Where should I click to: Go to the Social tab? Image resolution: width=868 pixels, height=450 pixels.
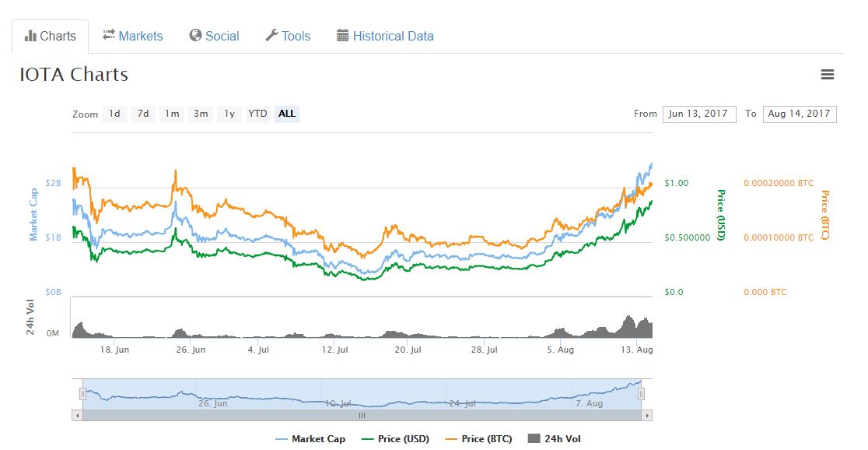pos(214,36)
